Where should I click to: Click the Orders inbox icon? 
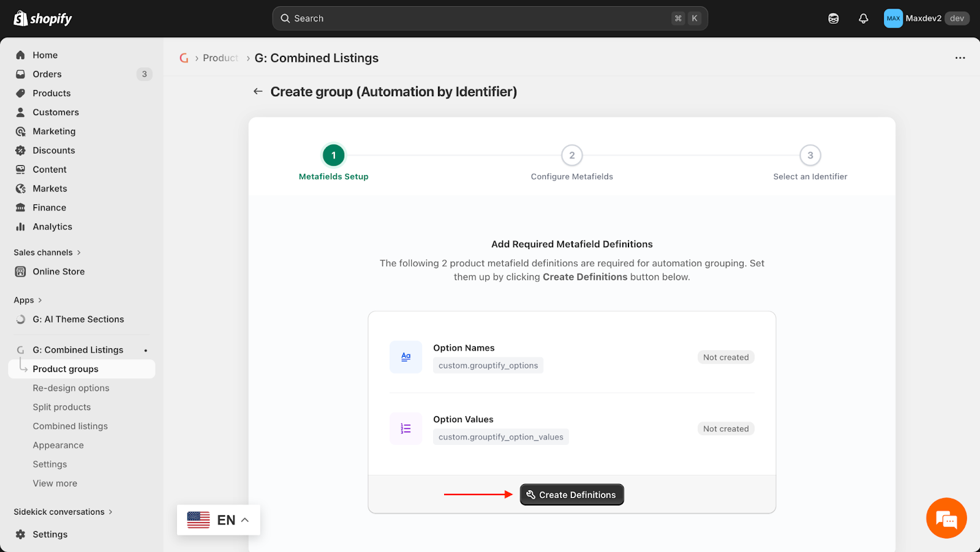pos(20,74)
